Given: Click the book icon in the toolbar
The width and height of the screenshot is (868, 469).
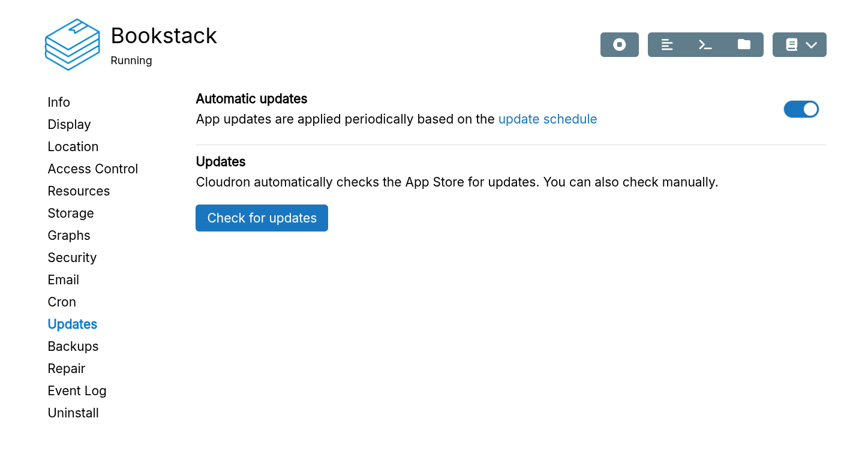Looking at the screenshot, I should (x=792, y=44).
